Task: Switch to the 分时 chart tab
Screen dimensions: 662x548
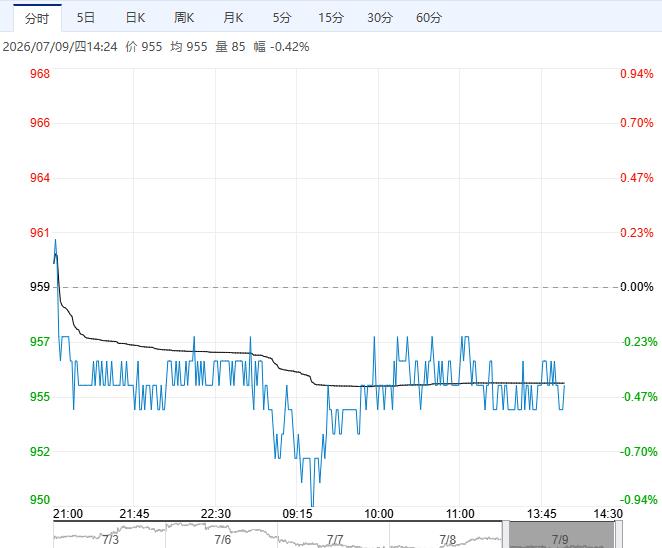Action: 37,18
